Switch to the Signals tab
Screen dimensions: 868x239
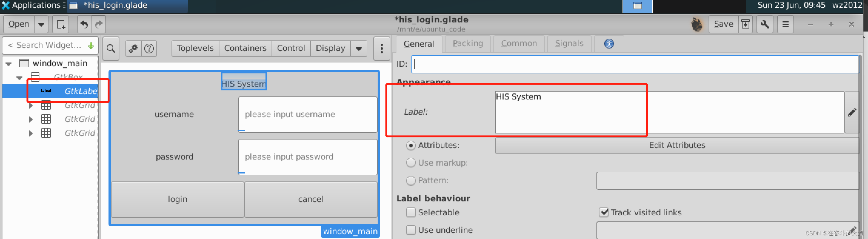[569, 43]
